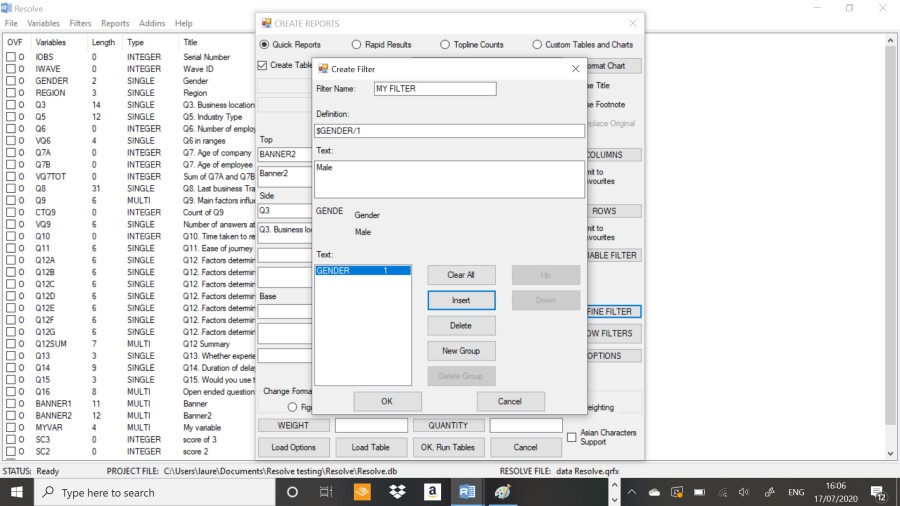
Task: Click the Load Table button
Action: click(x=371, y=447)
